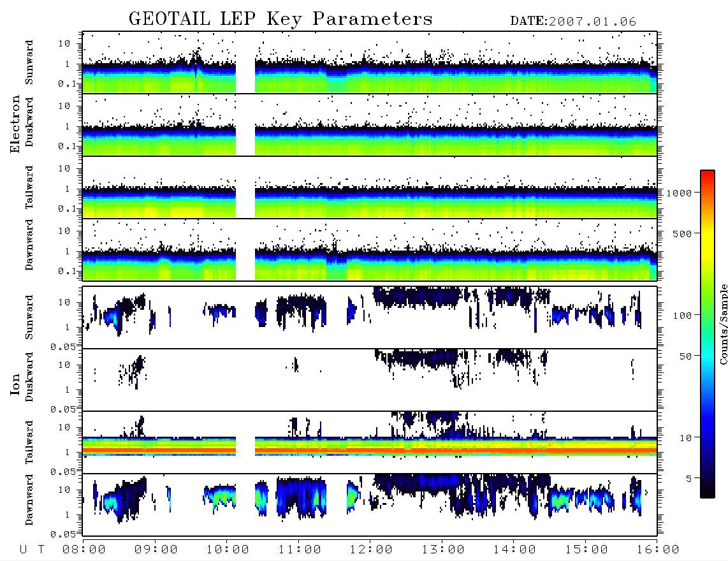The image size is (728, 561).
Task: Select the vertical "Ion" group label
Action: (15, 384)
